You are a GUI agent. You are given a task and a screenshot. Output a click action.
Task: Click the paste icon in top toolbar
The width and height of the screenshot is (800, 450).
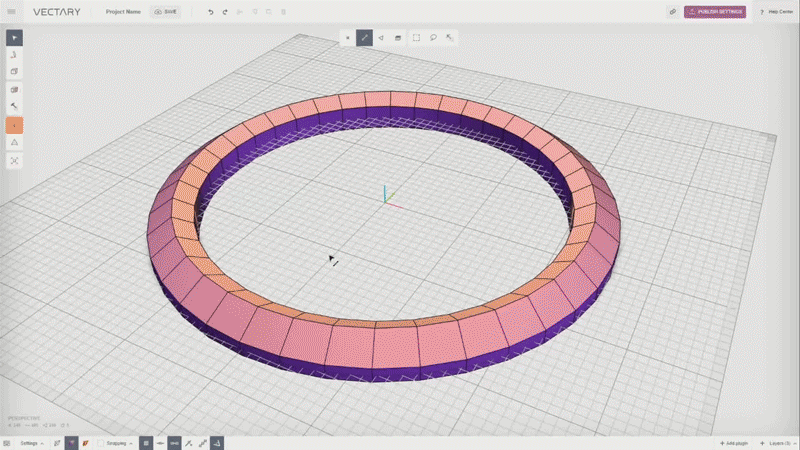[269, 12]
